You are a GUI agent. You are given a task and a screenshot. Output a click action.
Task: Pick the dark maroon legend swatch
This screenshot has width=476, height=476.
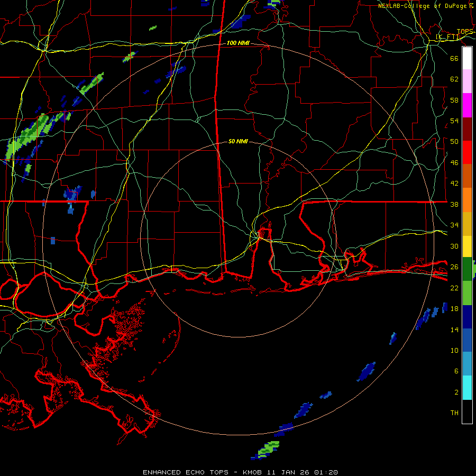467,129
